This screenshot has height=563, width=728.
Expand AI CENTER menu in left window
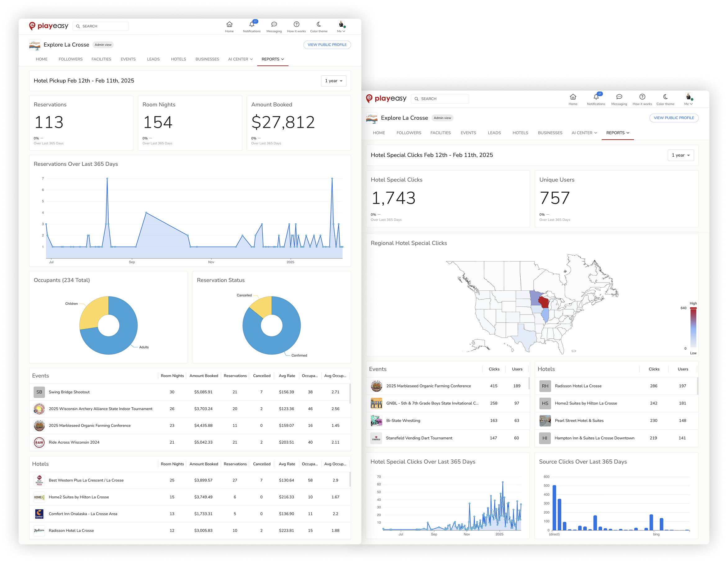coord(240,59)
